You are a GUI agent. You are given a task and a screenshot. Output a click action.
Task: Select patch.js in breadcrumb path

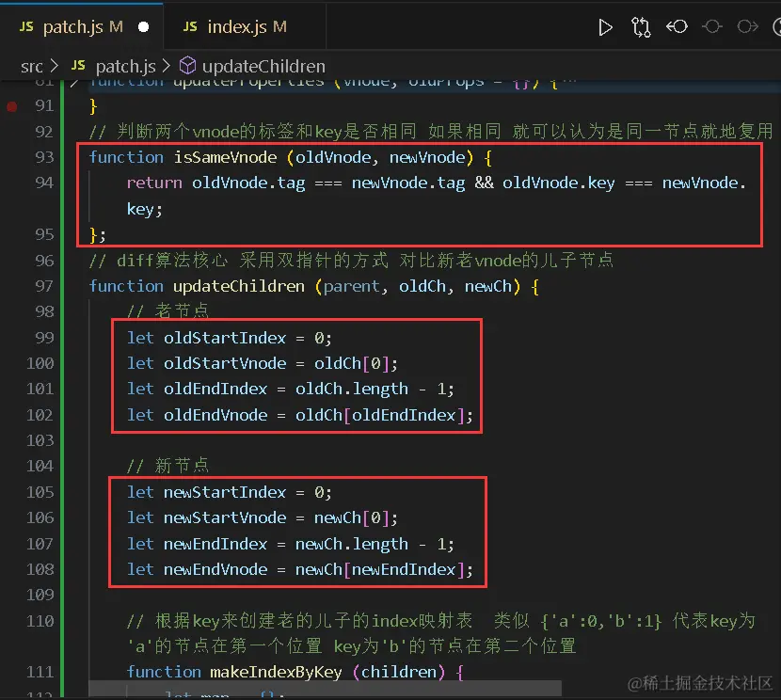click(125, 66)
